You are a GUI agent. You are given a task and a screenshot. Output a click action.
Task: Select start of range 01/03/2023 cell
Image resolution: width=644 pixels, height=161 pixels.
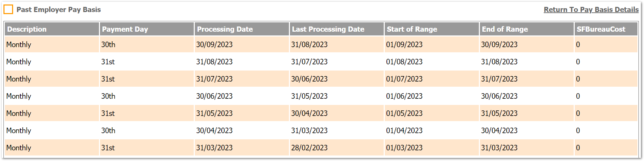(x=404, y=148)
